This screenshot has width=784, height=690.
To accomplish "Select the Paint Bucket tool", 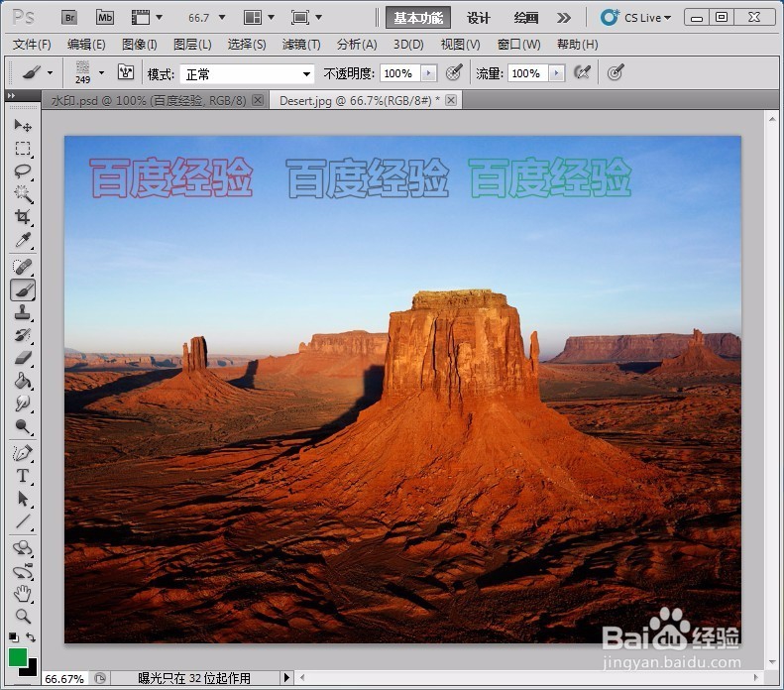I will [23, 381].
